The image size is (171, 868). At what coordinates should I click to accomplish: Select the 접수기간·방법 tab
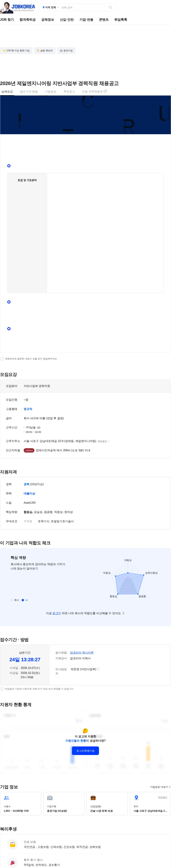pyautogui.click(x=29, y=92)
